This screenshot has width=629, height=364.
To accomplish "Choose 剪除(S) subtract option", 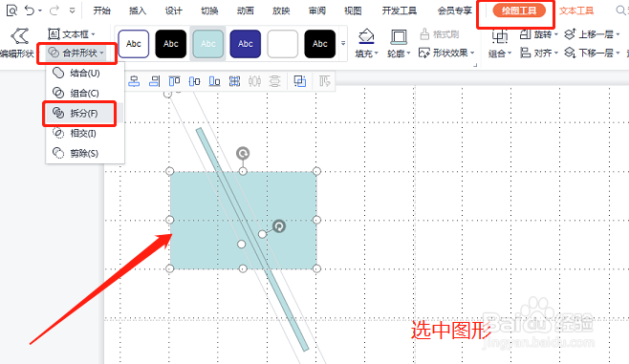I will tap(84, 153).
